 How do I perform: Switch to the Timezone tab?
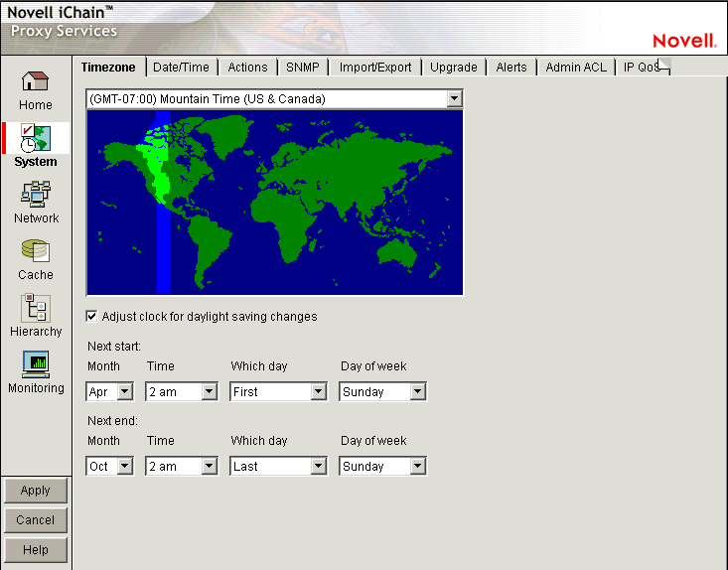coord(108,68)
